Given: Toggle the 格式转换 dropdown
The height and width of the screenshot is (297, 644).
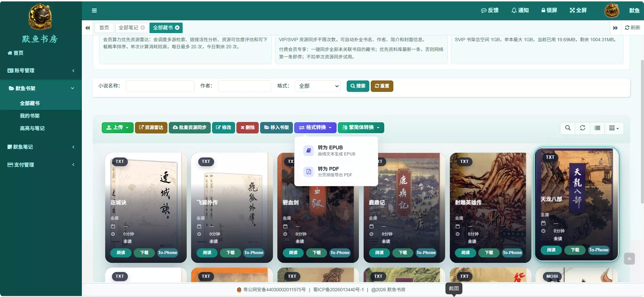Looking at the screenshot, I should point(315,128).
